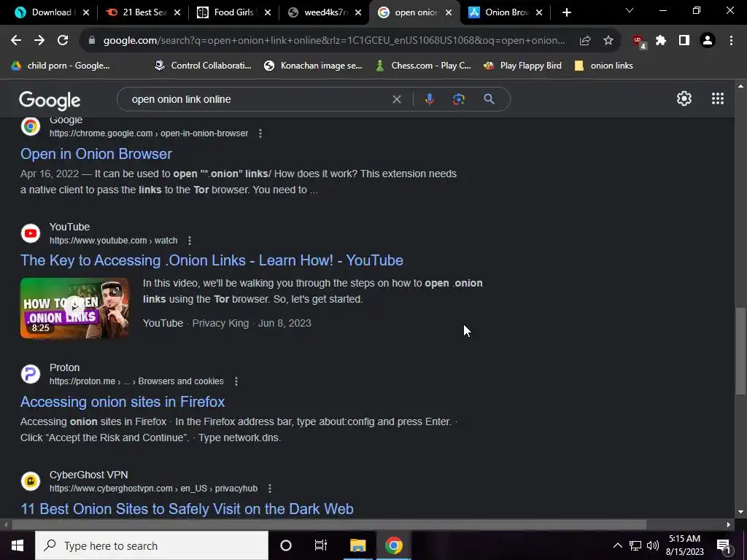This screenshot has width=747, height=560.
Task: Open Task View on taskbar
Action: tap(321, 545)
